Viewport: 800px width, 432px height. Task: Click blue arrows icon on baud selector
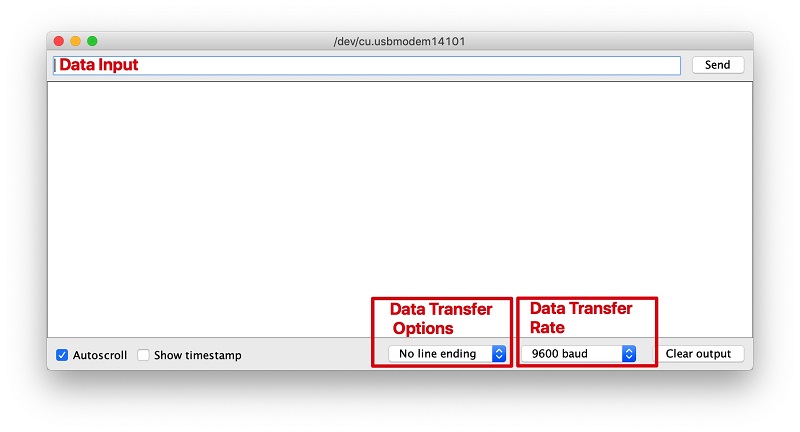coord(629,353)
